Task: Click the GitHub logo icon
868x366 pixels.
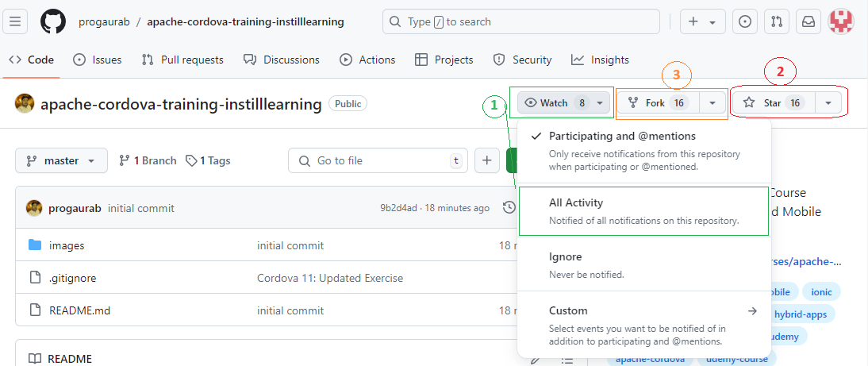Action: [x=53, y=21]
